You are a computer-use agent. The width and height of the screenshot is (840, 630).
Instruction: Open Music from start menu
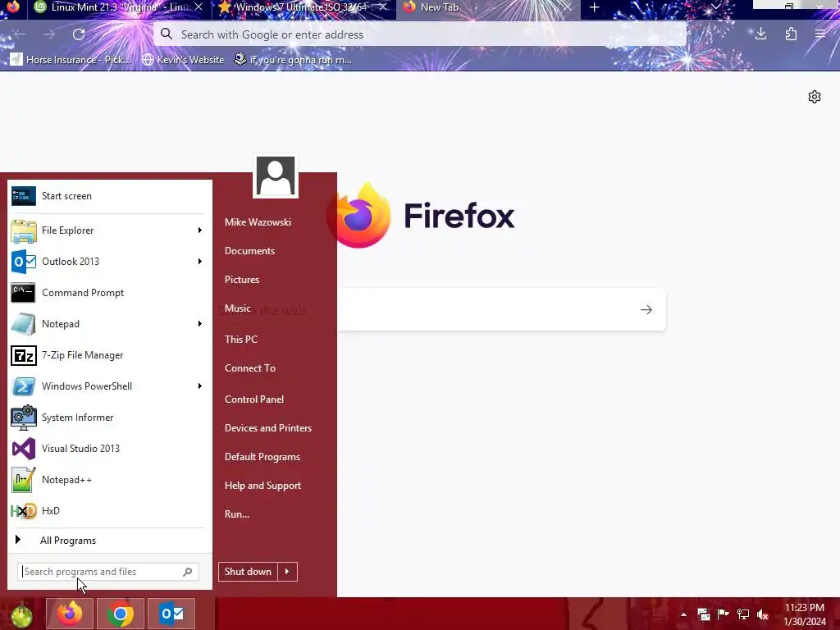coord(238,308)
